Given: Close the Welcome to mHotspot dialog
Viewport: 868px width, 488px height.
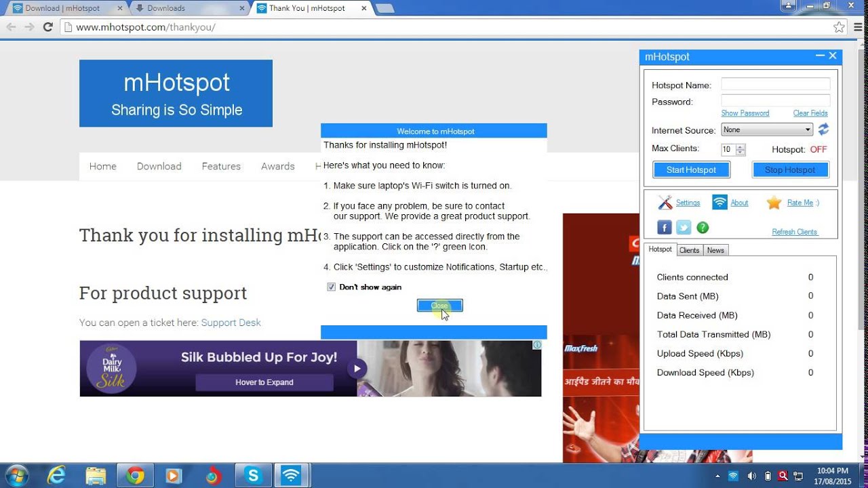Looking at the screenshot, I should 439,306.
